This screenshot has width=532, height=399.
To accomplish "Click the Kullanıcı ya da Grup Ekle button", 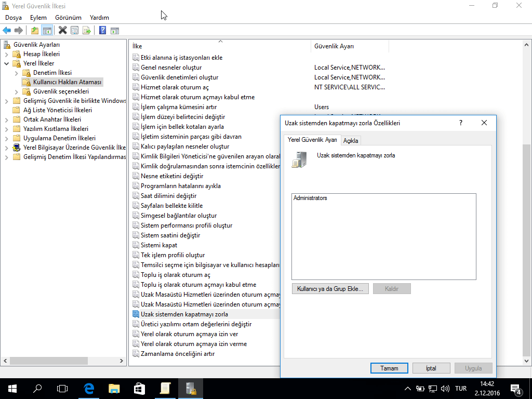I will pos(330,288).
